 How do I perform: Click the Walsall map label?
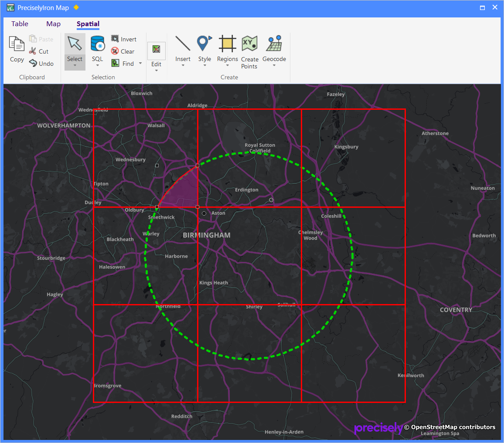(x=156, y=125)
